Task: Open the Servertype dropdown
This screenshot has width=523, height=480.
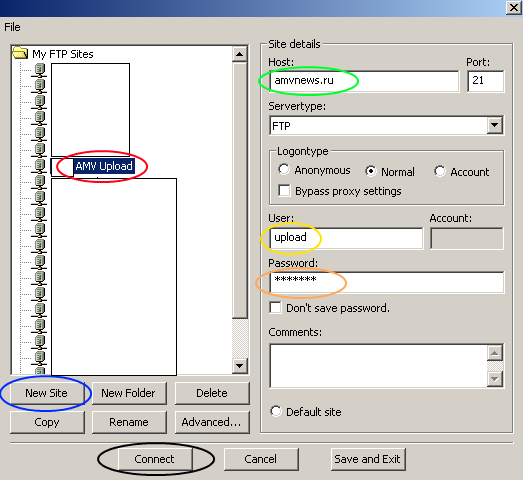Action: tap(494, 125)
